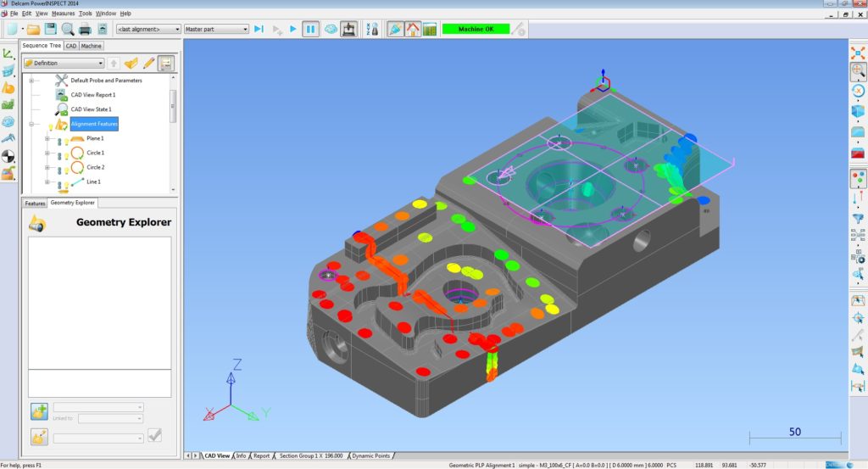Open the Window menu

click(106, 14)
